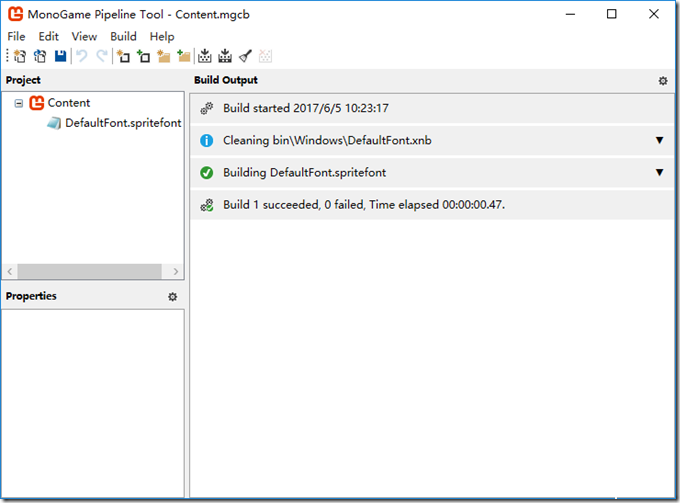Open the File menu
This screenshot has width=680, height=503.
16,37
